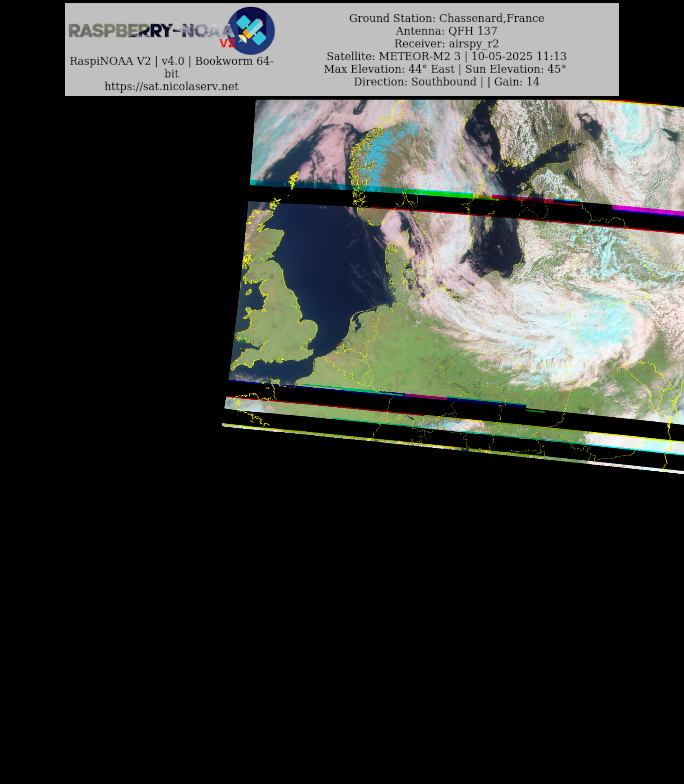Screen dimensions: 684x784
Task: Click the METEOR satellite weather image
Action: click(453, 286)
